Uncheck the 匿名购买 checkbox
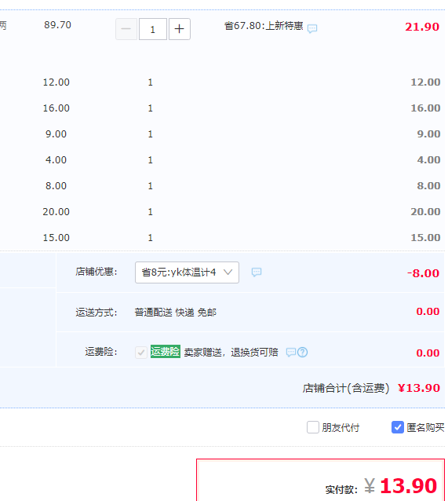 tap(398, 427)
